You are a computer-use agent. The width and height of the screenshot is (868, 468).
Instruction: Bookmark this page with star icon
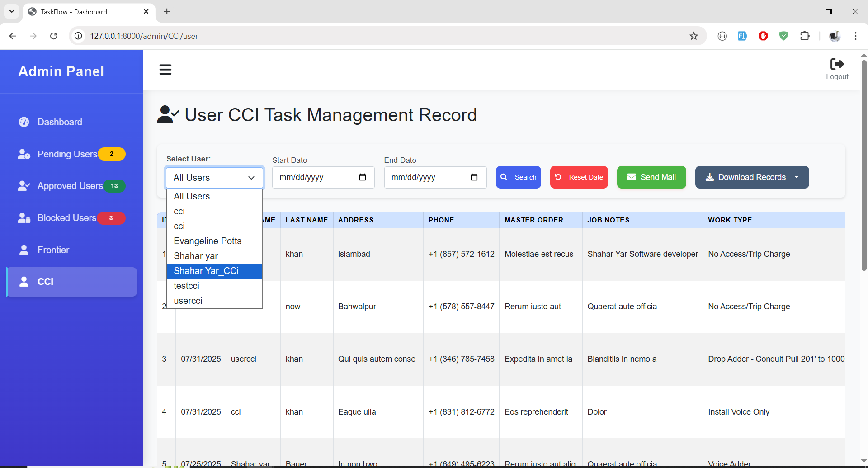click(x=693, y=36)
